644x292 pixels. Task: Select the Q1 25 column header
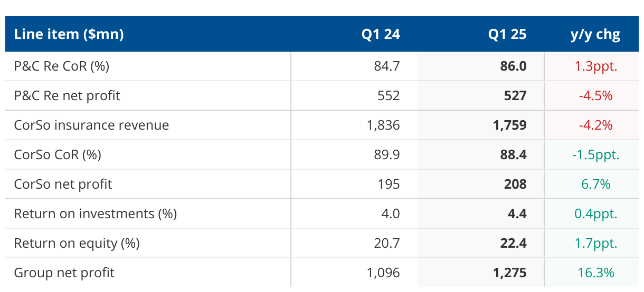507,35
